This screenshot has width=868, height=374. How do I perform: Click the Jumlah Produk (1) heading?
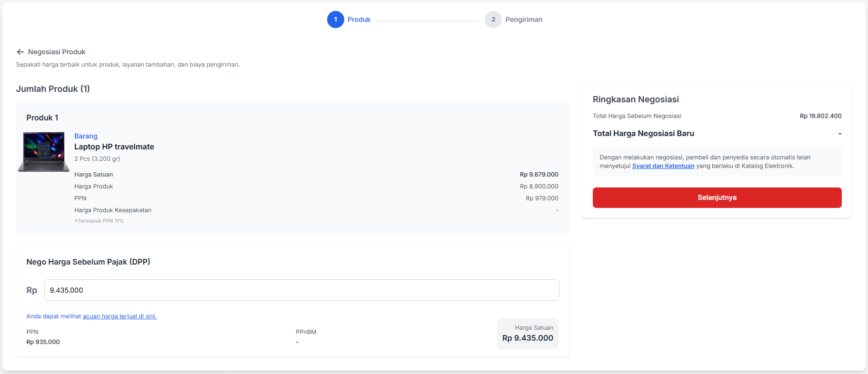coord(53,89)
